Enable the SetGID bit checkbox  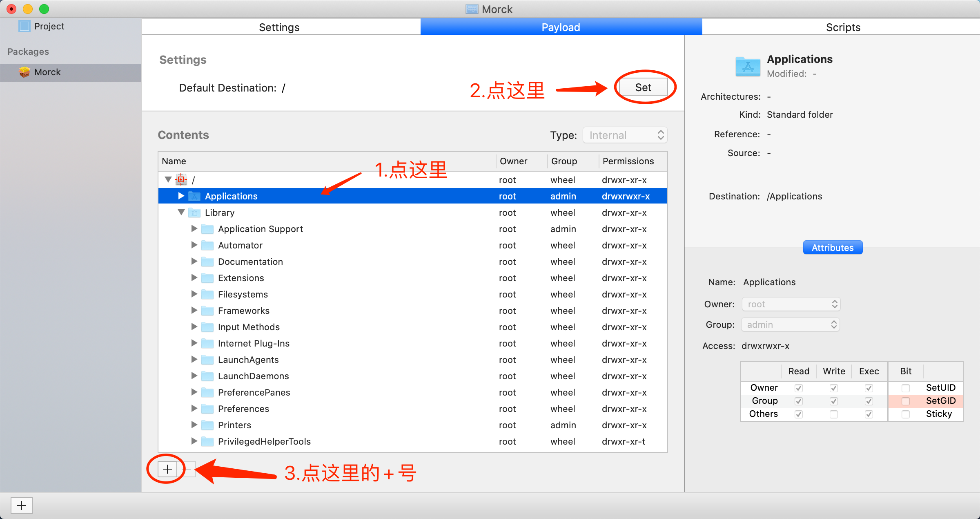click(905, 401)
